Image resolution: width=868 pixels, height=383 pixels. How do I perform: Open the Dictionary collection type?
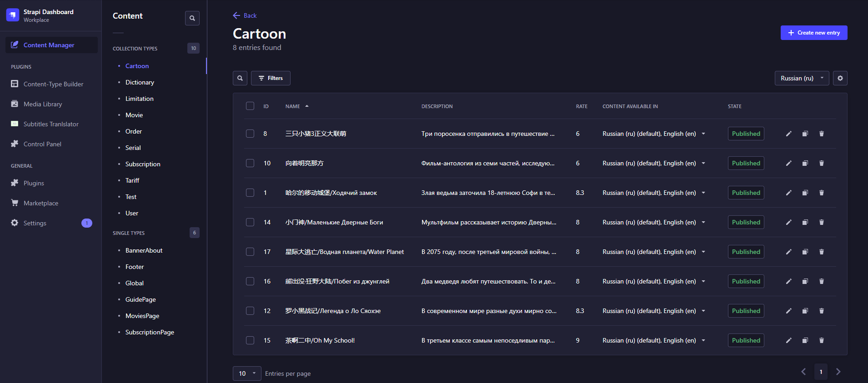(140, 82)
